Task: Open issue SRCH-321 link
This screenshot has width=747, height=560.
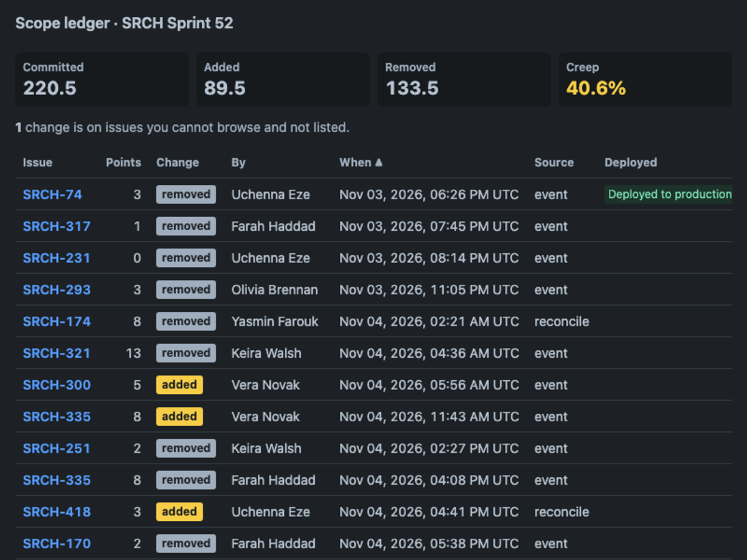Action: pos(57,353)
